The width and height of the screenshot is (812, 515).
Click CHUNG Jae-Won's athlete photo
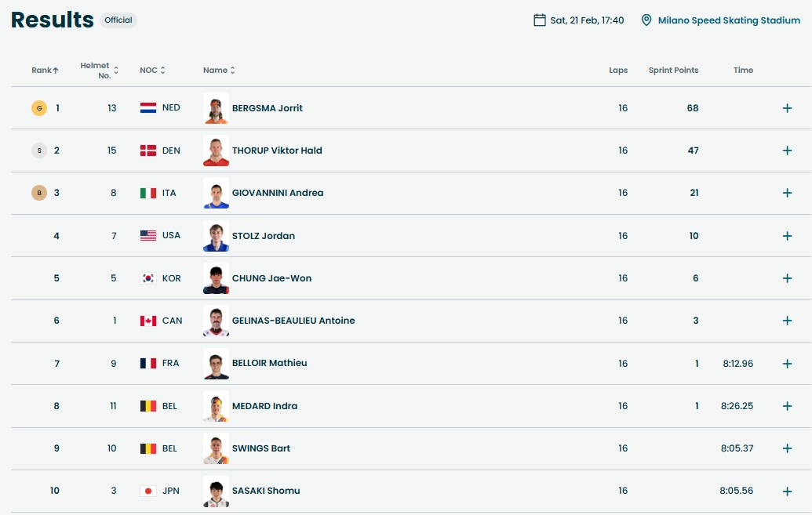pos(216,278)
